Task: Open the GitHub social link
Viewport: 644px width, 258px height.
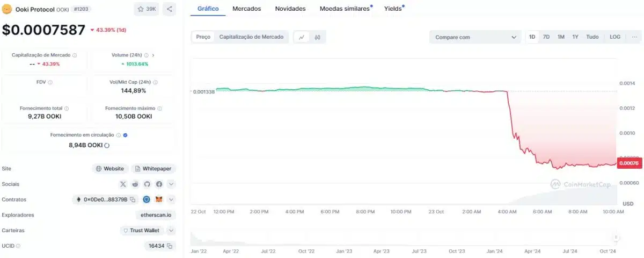Action: (x=147, y=184)
